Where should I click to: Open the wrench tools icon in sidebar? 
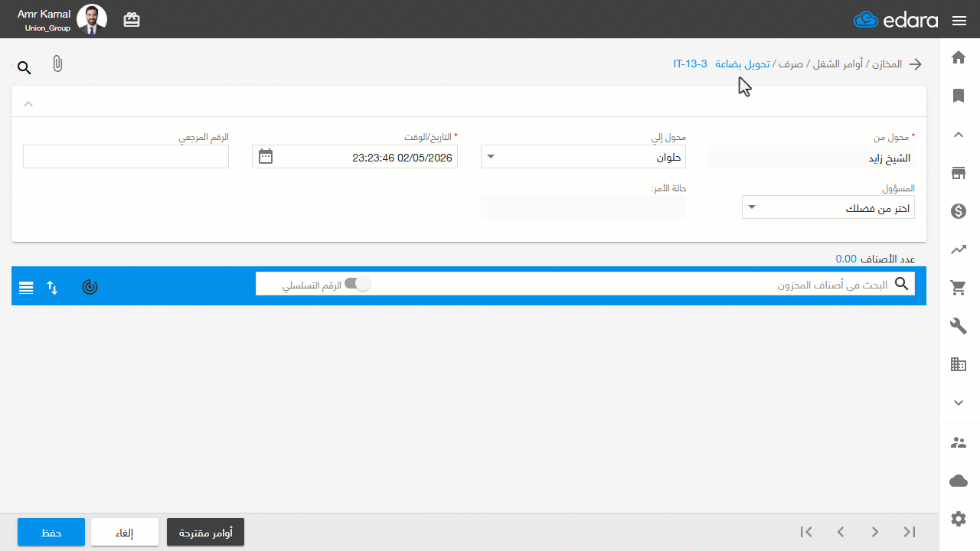959,326
